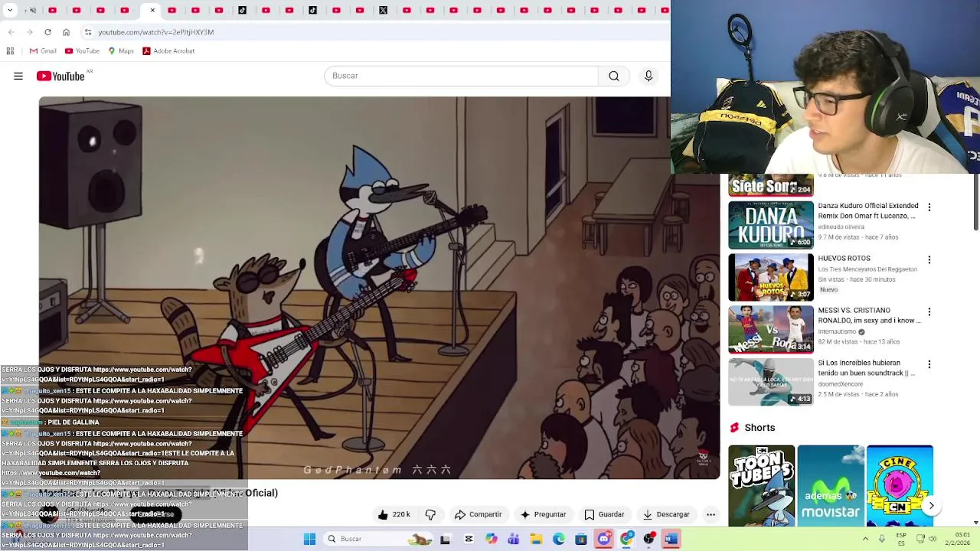Image resolution: width=980 pixels, height=551 pixels.
Task: Dislike the video
Action: click(430, 514)
